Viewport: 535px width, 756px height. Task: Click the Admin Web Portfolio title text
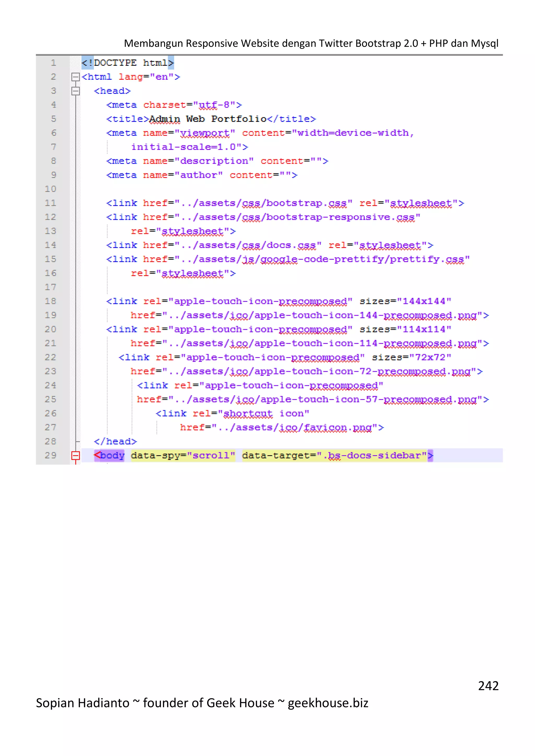pos(207,119)
